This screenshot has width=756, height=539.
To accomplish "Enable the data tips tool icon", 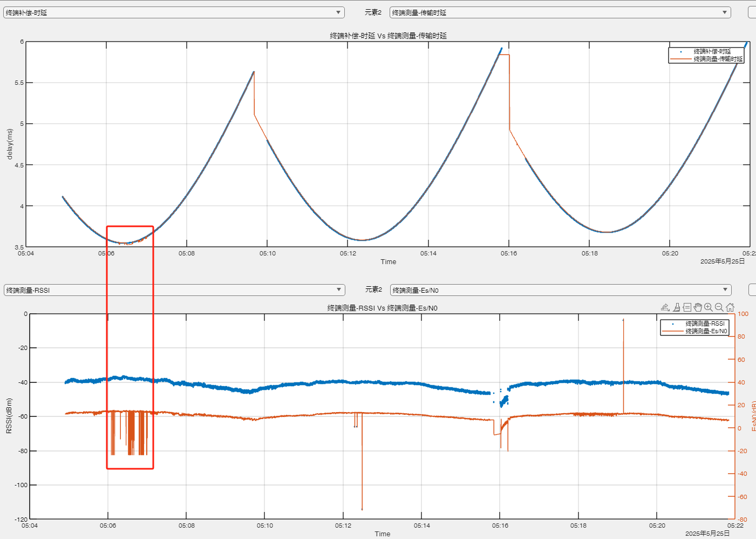I will [687, 307].
